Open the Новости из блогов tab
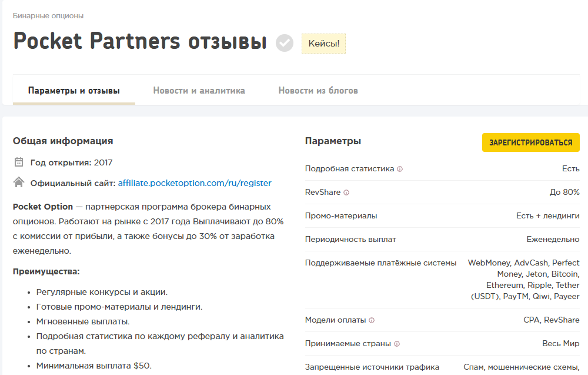Viewport: 588px width, 375px height. tap(318, 91)
